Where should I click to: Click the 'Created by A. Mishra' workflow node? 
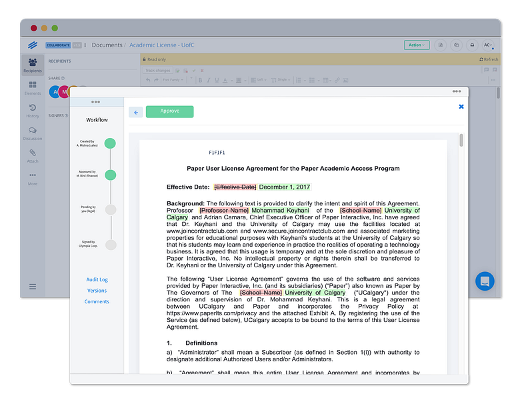click(x=110, y=143)
